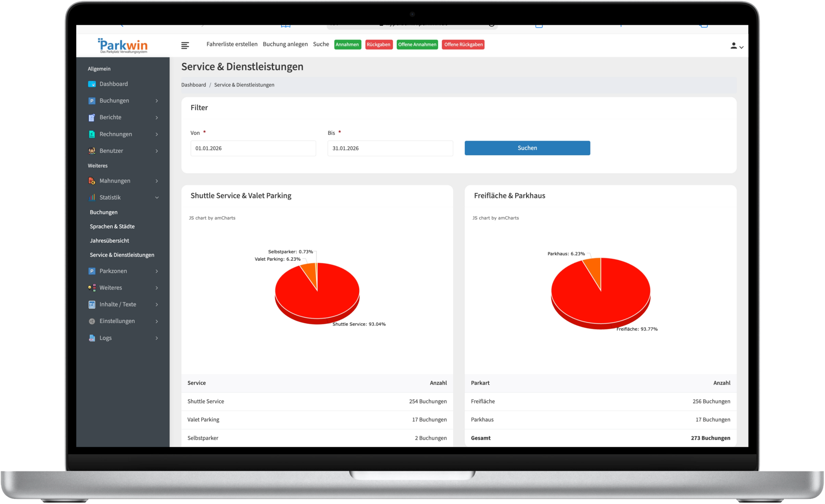The image size is (825, 504).
Task: Click the Einstellungen gear icon
Action: coord(92,321)
